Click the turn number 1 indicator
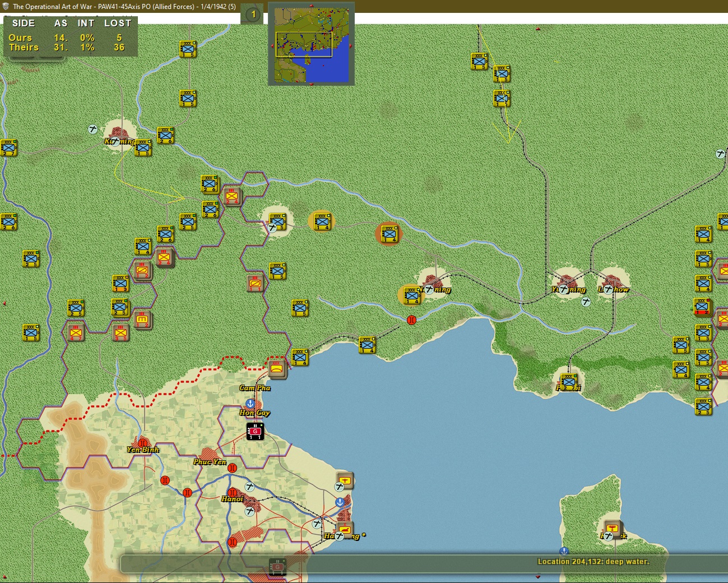 click(253, 15)
